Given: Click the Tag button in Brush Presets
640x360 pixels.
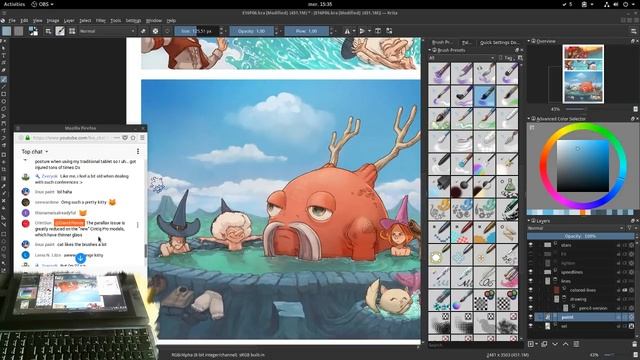Looking at the screenshot, I should pyautogui.click(x=506, y=58).
